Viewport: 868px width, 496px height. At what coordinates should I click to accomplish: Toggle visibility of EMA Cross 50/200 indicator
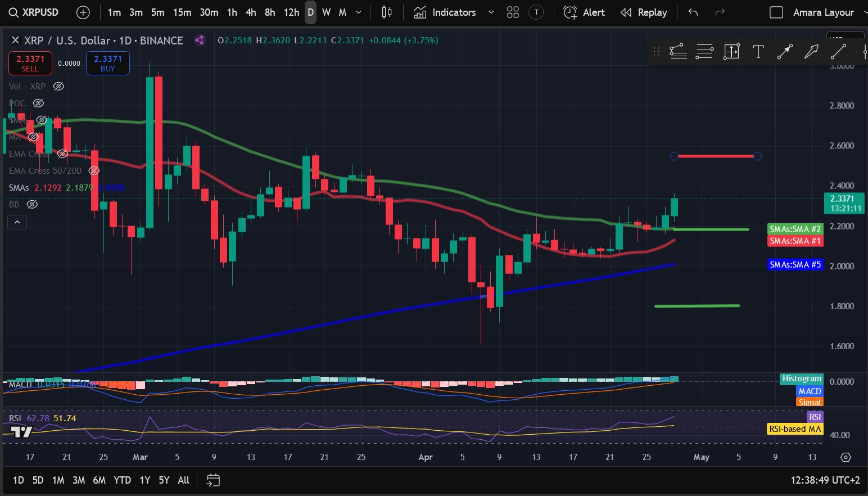(x=94, y=170)
